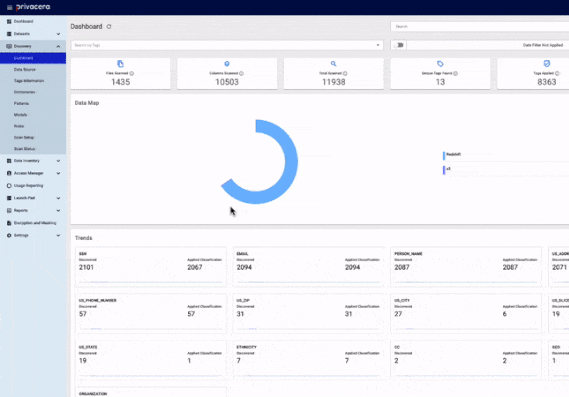Viewport: 569px width, 397px height.
Task: Click the Unique Tags Found tag icon
Action: tap(440, 64)
